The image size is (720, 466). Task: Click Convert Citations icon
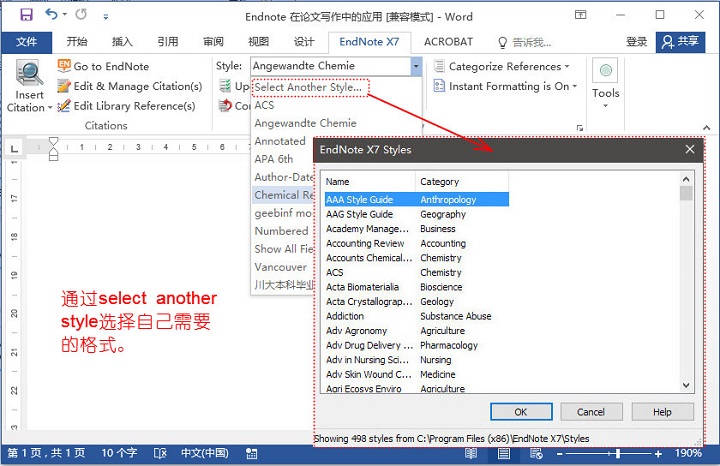coord(225,106)
